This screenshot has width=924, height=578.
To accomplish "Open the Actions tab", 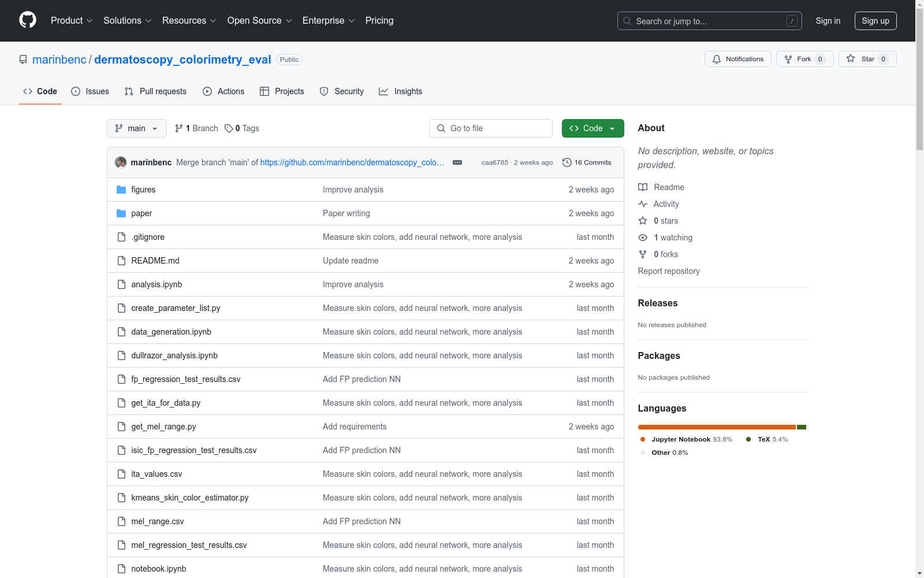I will 223,91.
